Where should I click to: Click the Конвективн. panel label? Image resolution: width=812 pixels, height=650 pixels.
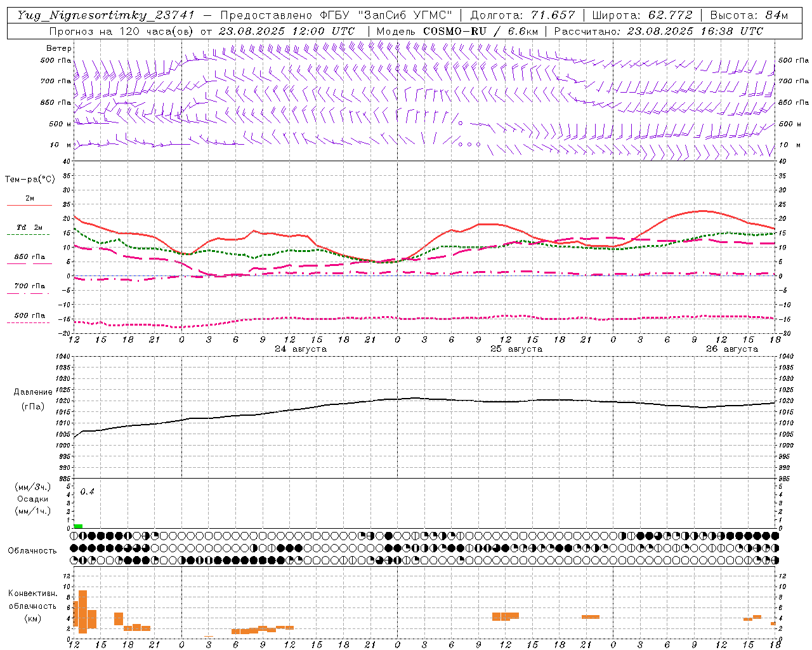32,594
